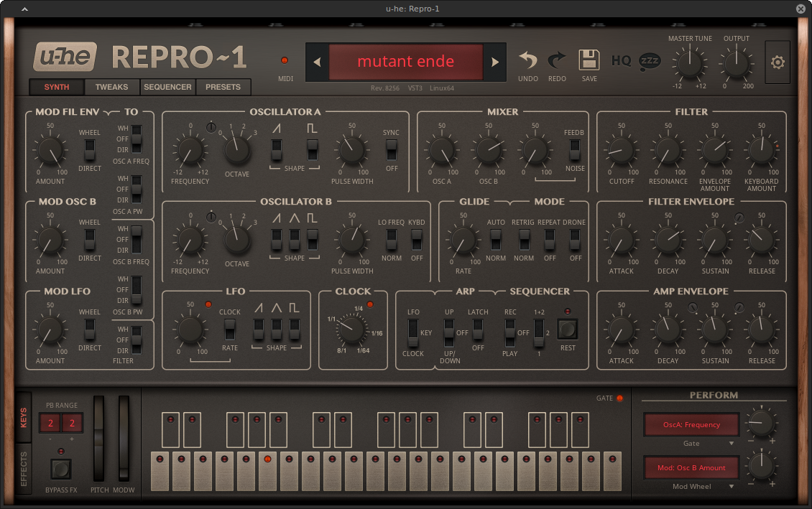Click the amp envelope decay mini knob
The height and width of the screenshot is (509, 812).
693,308
